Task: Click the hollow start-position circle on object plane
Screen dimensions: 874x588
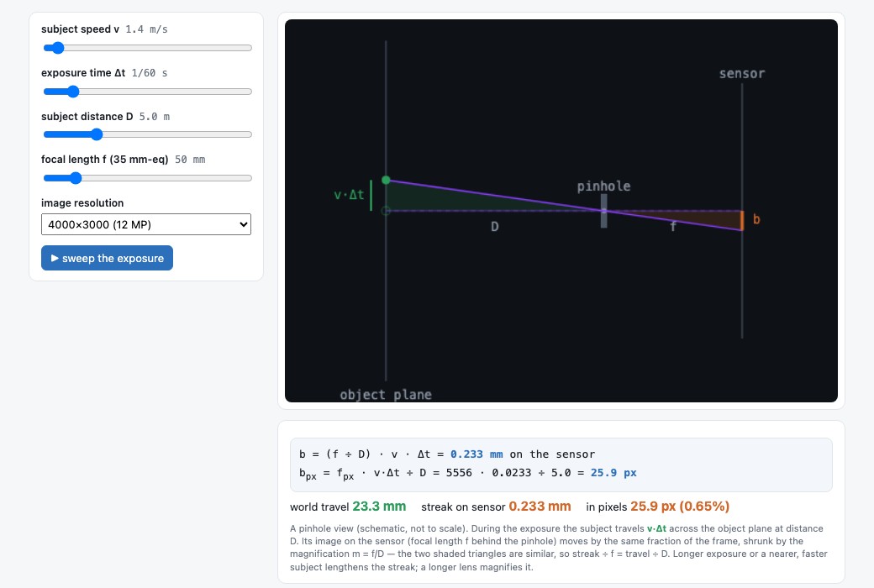Action: pos(386,211)
